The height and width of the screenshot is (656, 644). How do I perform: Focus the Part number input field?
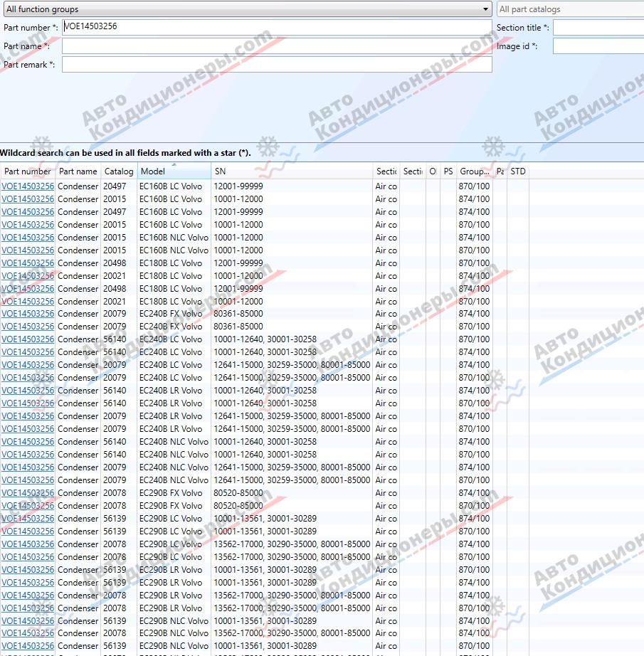pos(277,27)
